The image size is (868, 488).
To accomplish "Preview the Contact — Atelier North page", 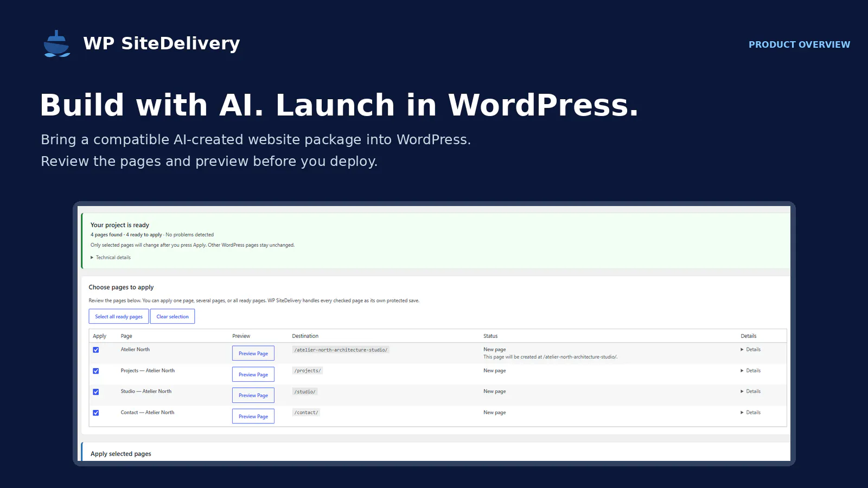I will (253, 416).
